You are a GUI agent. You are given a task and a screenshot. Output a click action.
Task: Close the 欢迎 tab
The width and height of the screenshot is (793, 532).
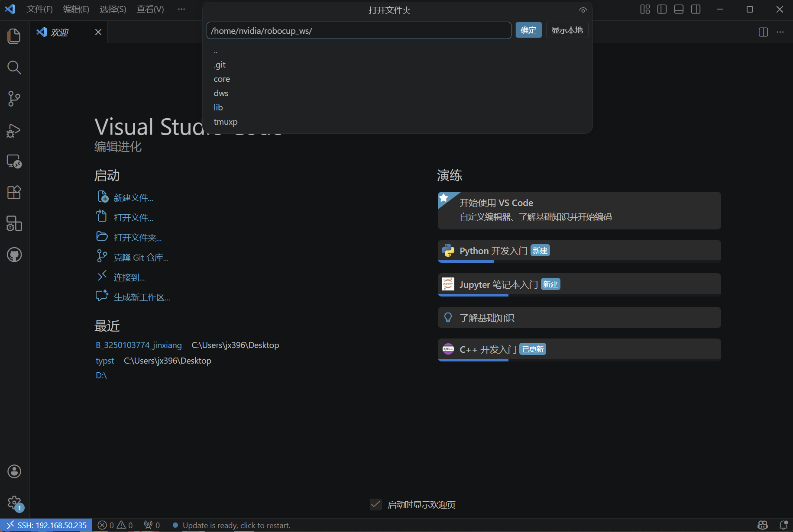coord(98,32)
